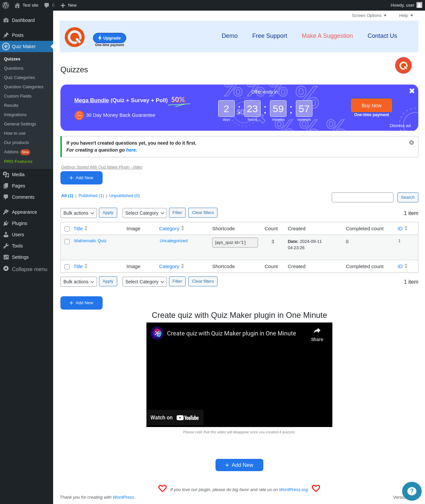The height and width of the screenshot is (504, 425).
Task: Click the round Quiz Maker icon beside Quizzes heading
Action: (x=403, y=65)
